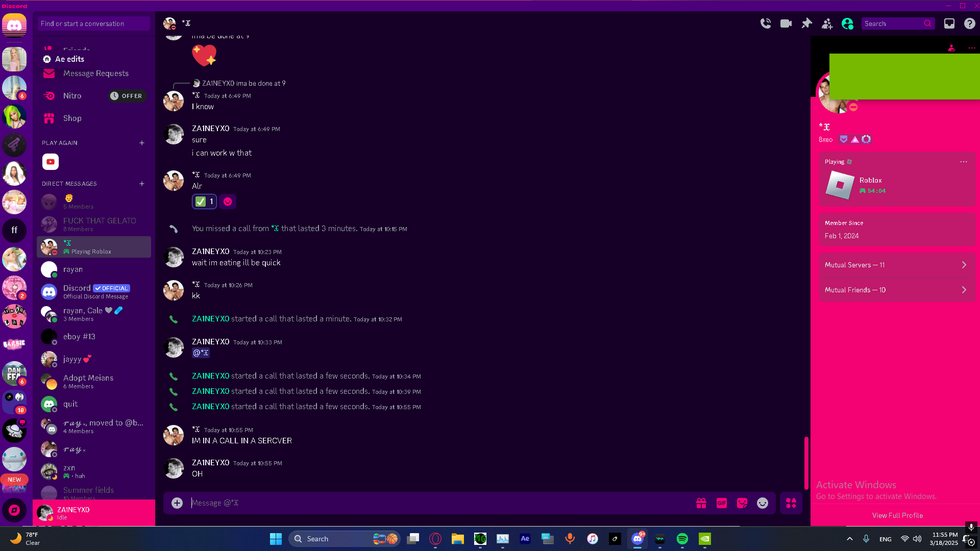This screenshot has height=551, width=980.
Task: Launch YouTube from Play Again
Action: point(51,162)
